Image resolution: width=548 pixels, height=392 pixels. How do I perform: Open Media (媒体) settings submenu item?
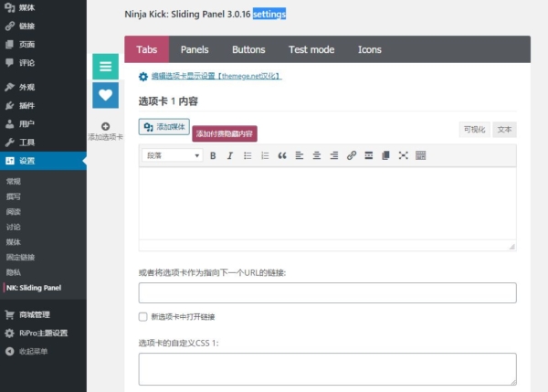click(14, 242)
